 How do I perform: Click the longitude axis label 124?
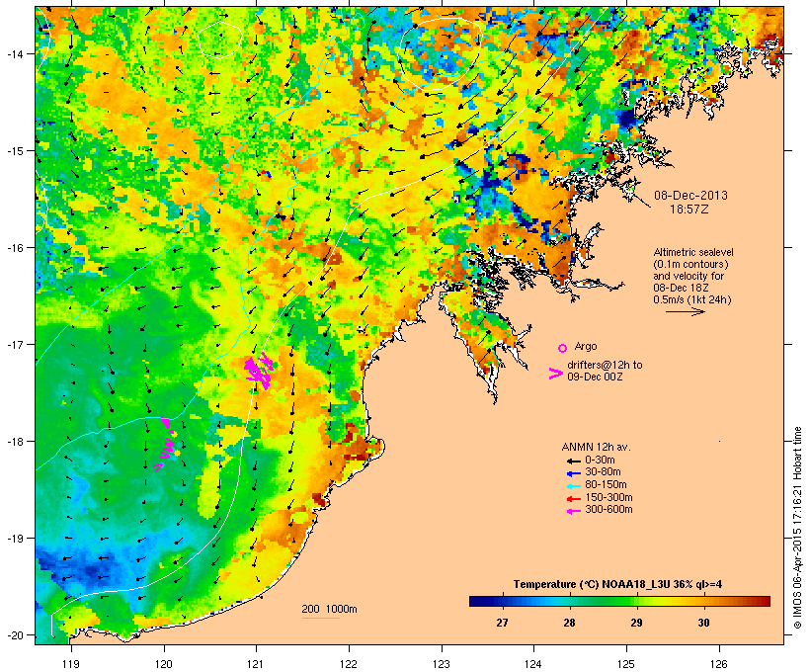coord(533,664)
